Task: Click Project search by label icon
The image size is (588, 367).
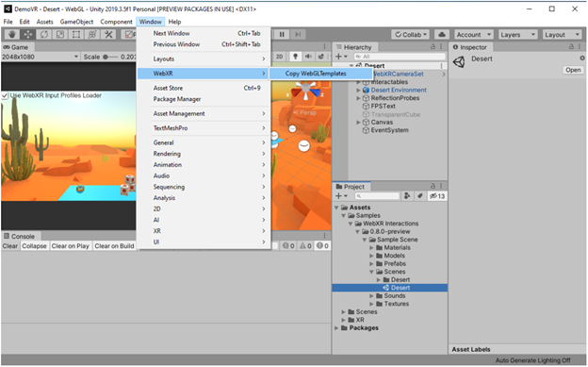Action: (x=420, y=195)
